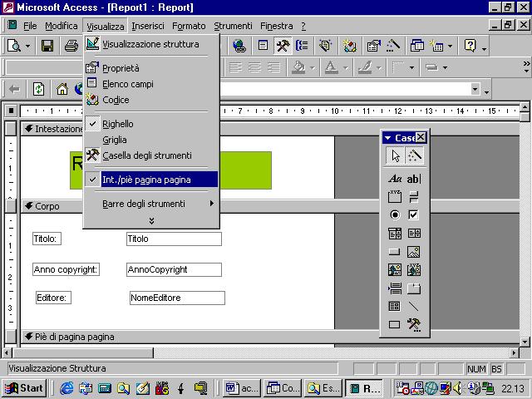Image resolution: width=532 pixels, height=399 pixels.
Task: Select the Tab Control toolbox tool
Action: pos(414,288)
